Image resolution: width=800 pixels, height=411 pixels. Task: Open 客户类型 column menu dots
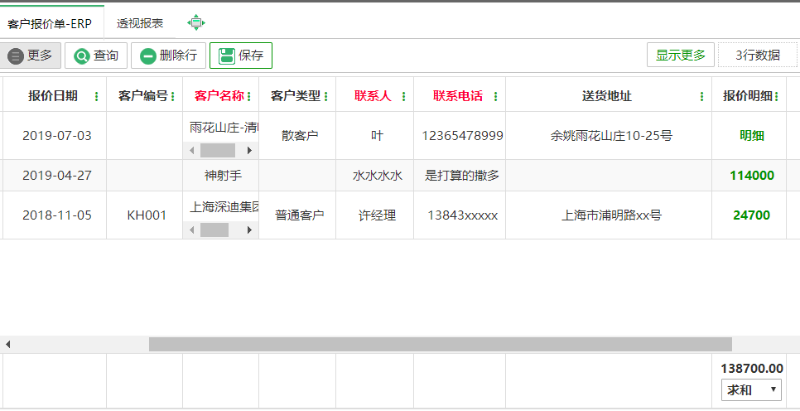(x=326, y=97)
